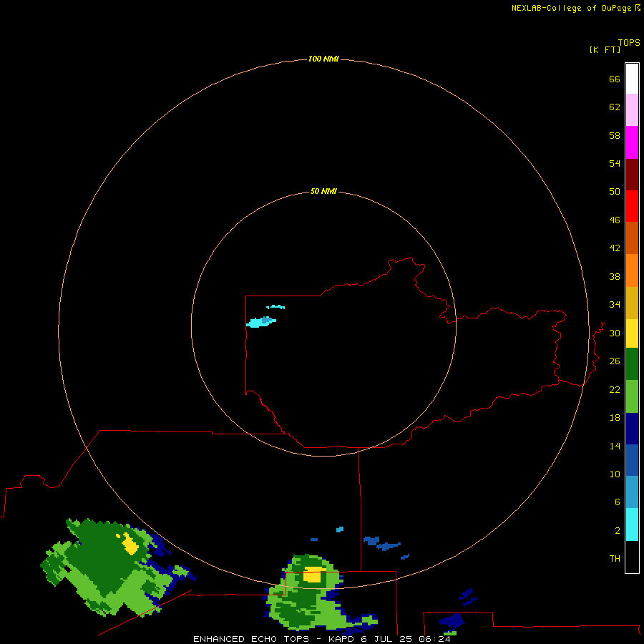This screenshot has width=644, height=644.
Task: Click the medium blue legend swatch near 10
Action: coord(632,460)
